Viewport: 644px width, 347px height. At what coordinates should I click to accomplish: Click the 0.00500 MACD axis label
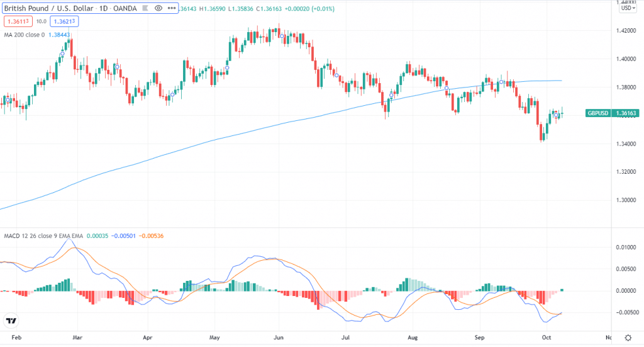(626, 269)
